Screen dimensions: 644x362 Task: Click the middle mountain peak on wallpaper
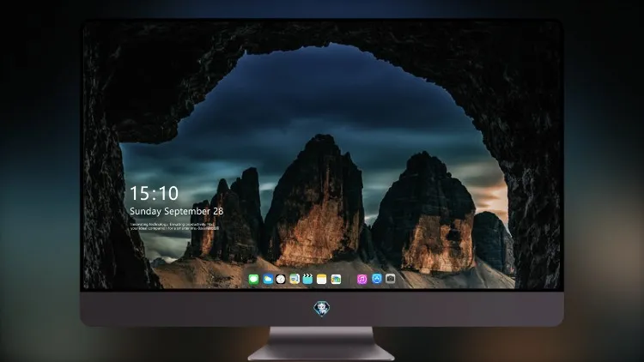pyautogui.click(x=315, y=199)
